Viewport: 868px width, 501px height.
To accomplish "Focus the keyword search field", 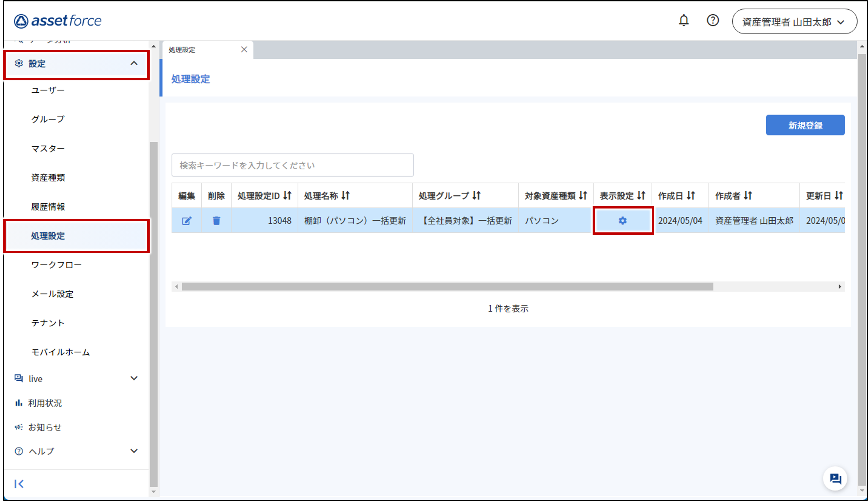I will (293, 165).
